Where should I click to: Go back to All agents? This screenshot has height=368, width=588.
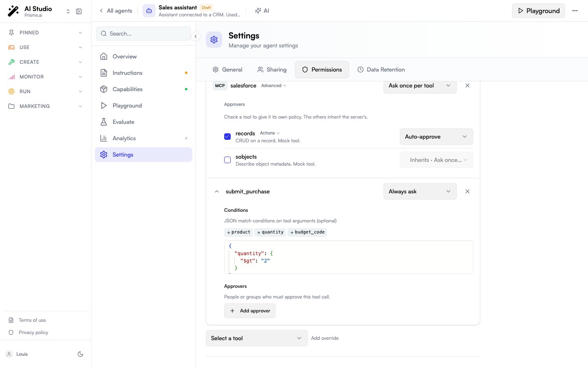click(116, 11)
